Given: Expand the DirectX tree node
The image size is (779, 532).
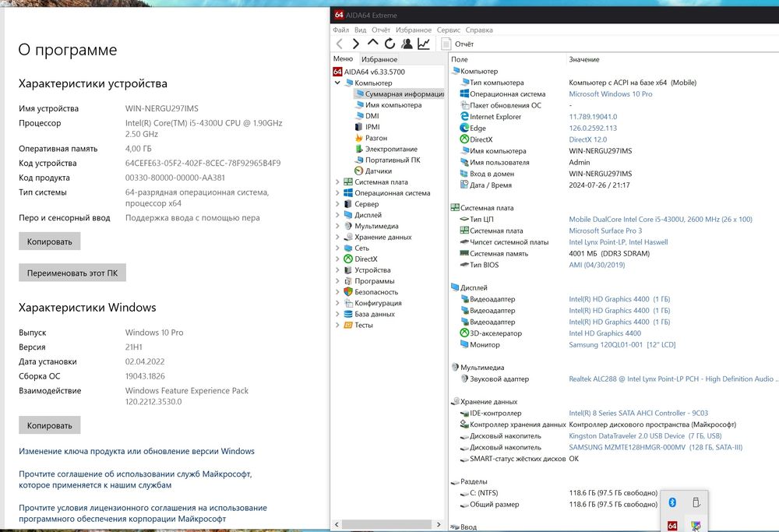Looking at the screenshot, I should pyautogui.click(x=338, y=259).
